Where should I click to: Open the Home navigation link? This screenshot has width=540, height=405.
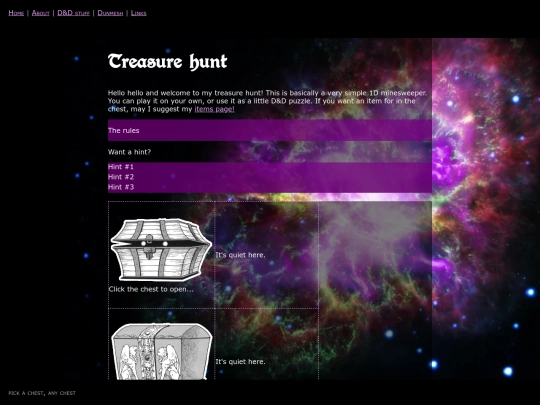[16, 13]
